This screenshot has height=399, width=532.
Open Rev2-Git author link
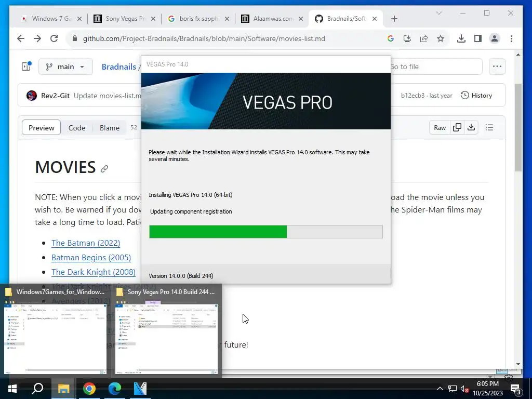coord(55,96)
